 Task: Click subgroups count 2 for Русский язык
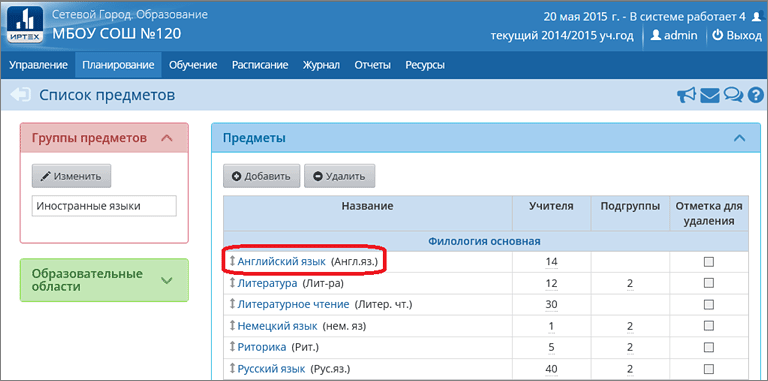[x=630, y=368]
